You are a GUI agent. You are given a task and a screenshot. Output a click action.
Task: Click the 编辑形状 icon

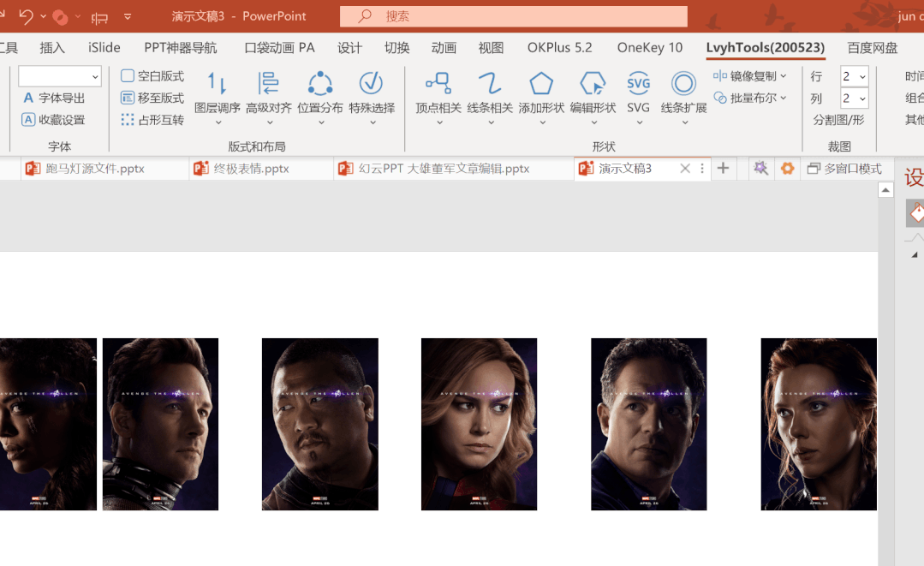(x=593, y=84)
